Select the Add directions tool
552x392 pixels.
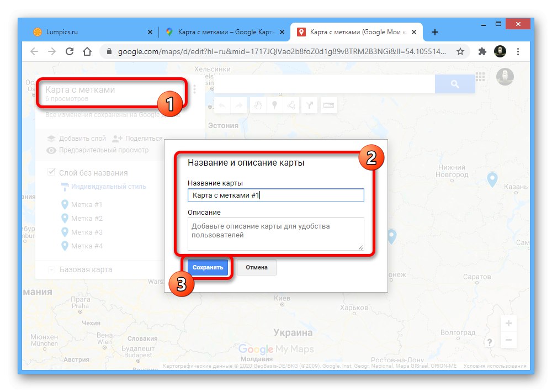click(310, 105)
